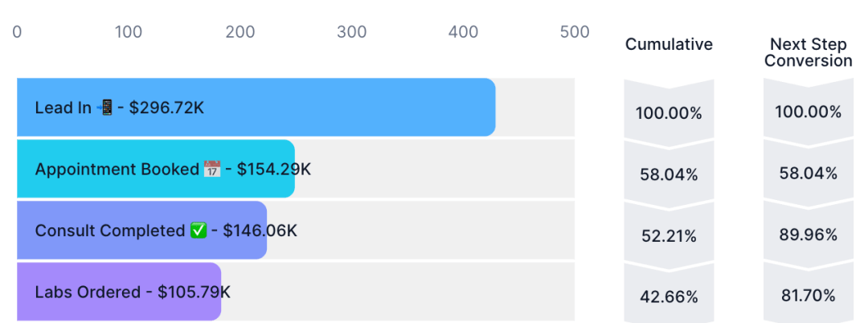Select the 100.00% next step conversion cell
The height and width of the screenshot is (323, 868).
pos(809,109)
